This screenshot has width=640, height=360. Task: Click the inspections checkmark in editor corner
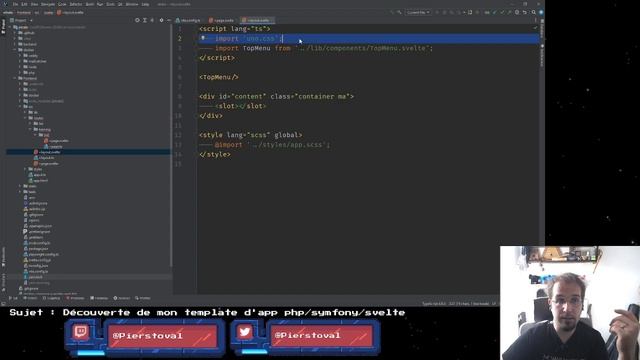(x=535, y=28)
